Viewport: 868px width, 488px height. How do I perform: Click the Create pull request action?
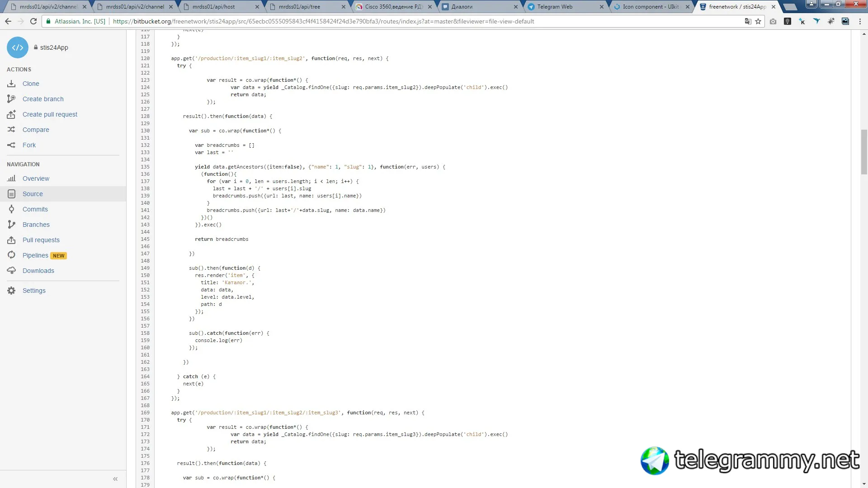pyautogui.click(x=50, y=114)
